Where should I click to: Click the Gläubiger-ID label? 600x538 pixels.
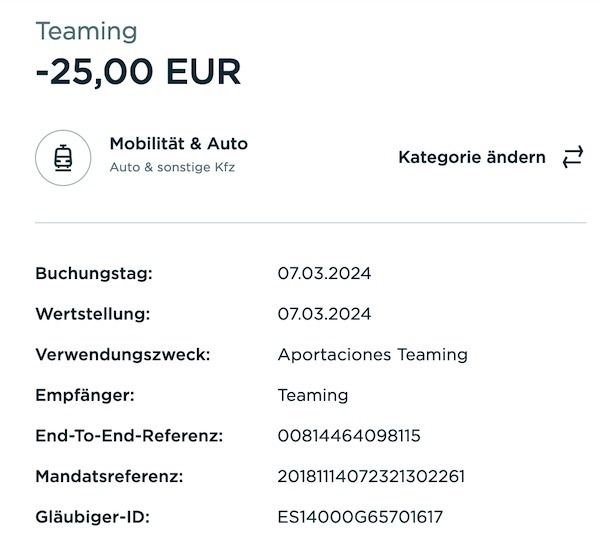pyautogui.click(x=93, y=517)
